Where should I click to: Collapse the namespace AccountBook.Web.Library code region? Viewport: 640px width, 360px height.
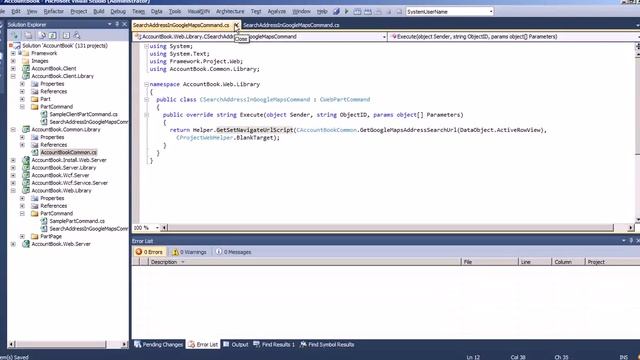pos(146,84)
